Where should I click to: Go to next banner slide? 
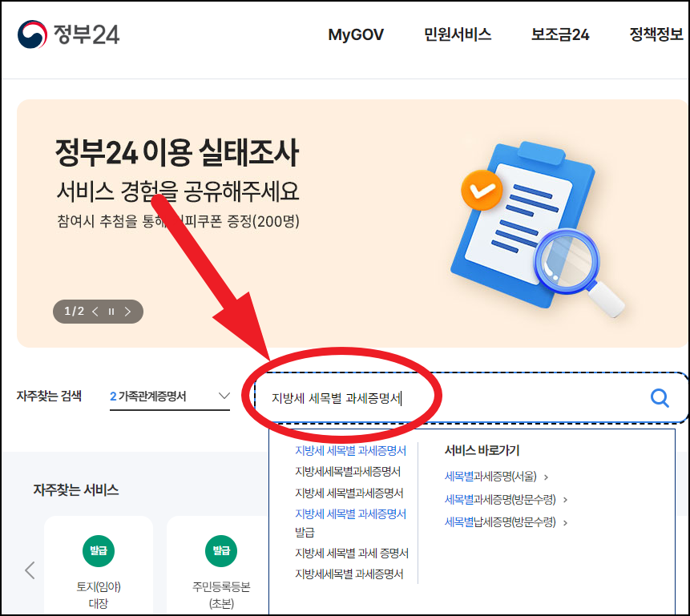[127, 312]
